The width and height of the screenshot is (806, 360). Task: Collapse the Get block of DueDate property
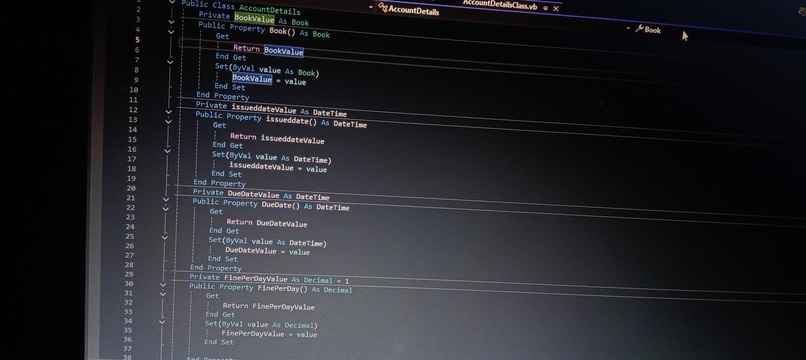click(x=165, y=209)
